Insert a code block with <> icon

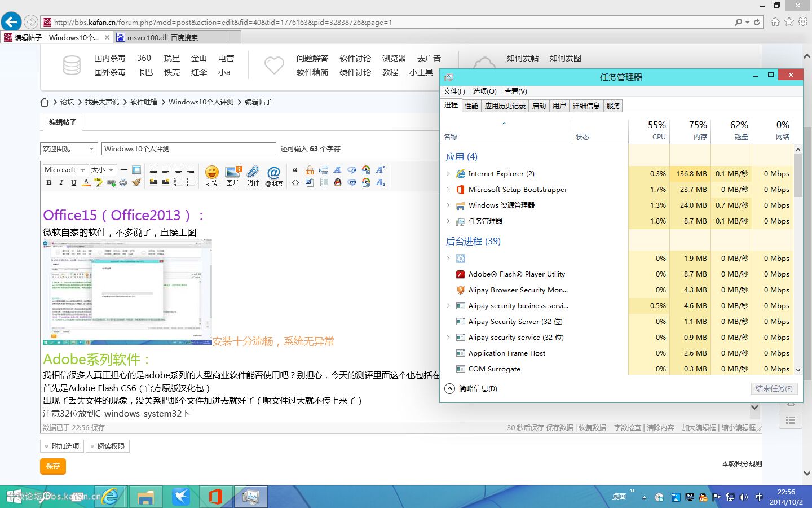click(x=295, y=182)
